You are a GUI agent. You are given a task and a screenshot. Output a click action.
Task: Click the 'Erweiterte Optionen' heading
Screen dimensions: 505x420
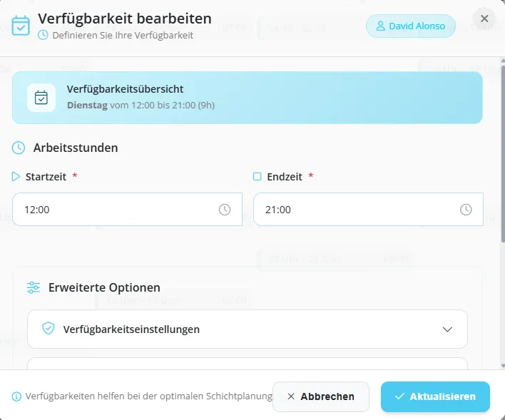(x=104, y=287)
